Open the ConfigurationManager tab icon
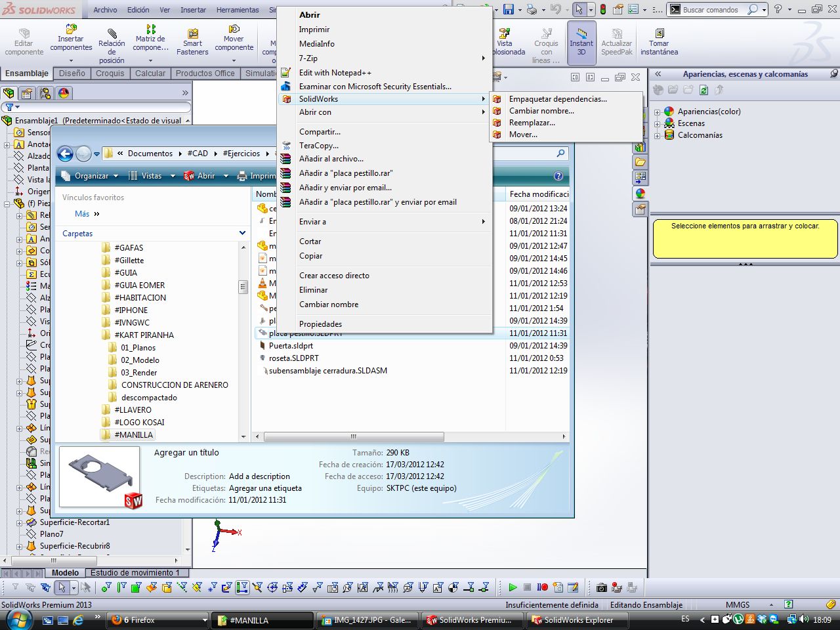 tap(45, 93)
